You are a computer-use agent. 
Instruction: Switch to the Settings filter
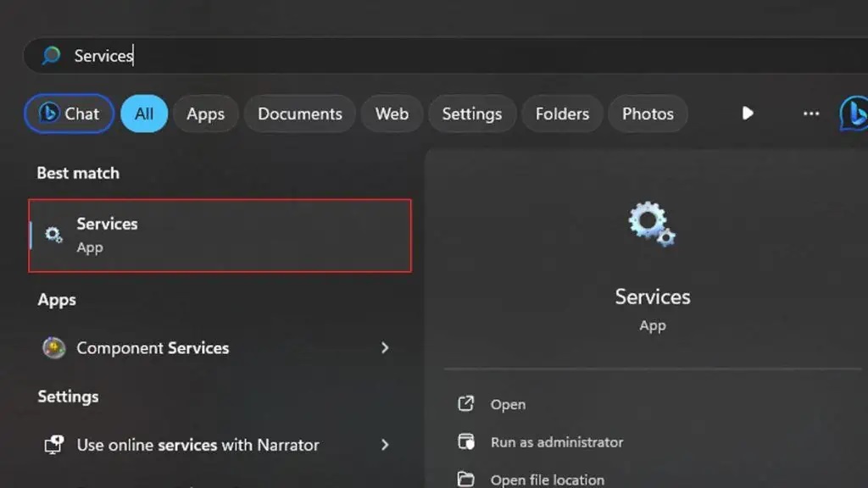point(472,114)
